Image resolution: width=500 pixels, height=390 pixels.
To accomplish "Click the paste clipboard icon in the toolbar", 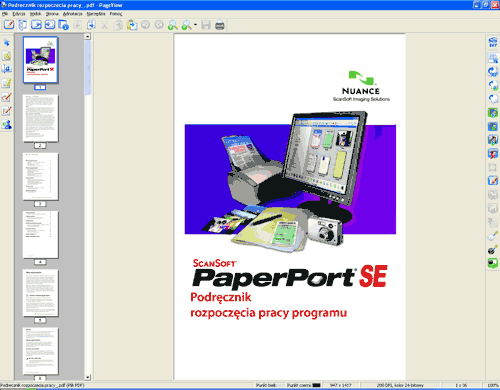I will point(132,25).
